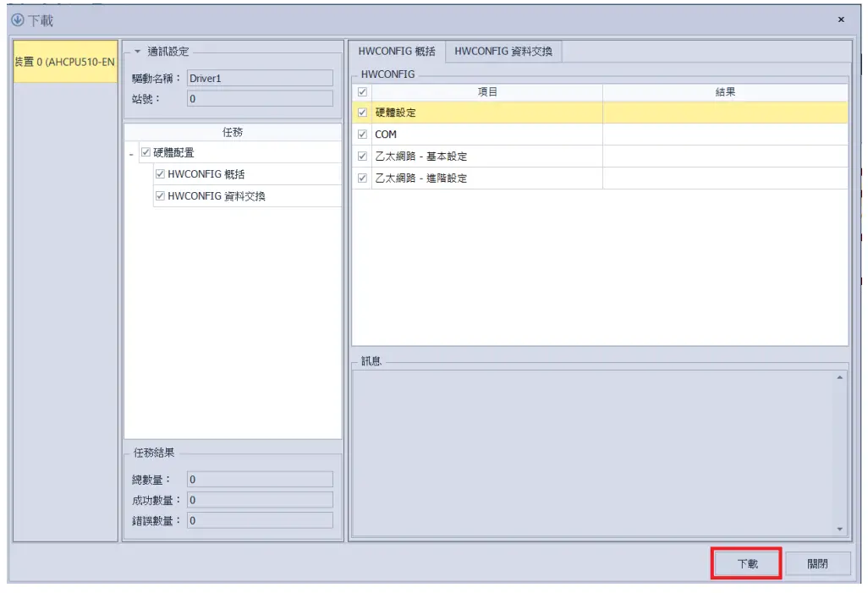Screen dimensions: 868x593
Task: Select 乙太網路 - 進階設定 row text
Action: 420,178
